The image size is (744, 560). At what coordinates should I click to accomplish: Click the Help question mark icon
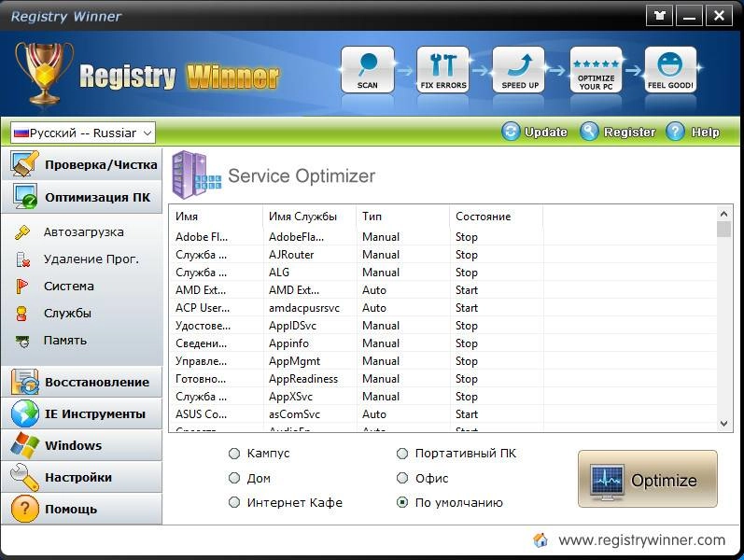pos(675,131)
